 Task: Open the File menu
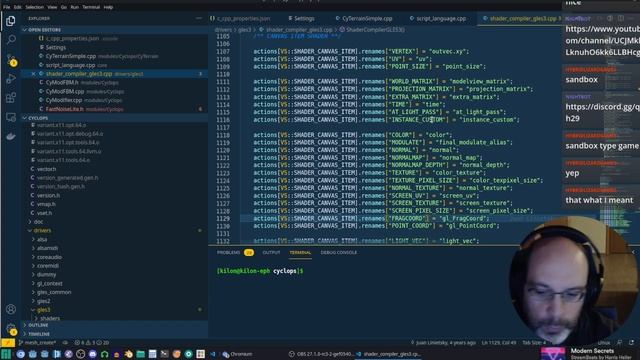7,7
